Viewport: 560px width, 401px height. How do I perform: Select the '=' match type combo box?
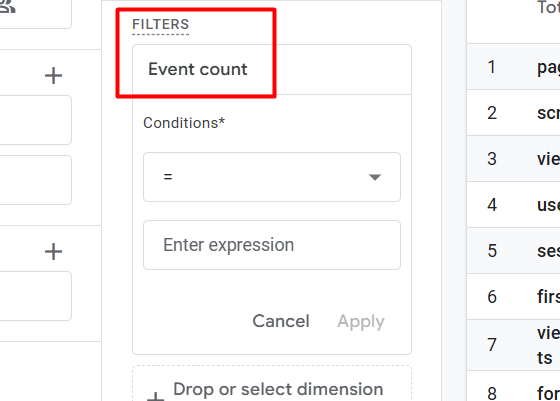[272, 177]
